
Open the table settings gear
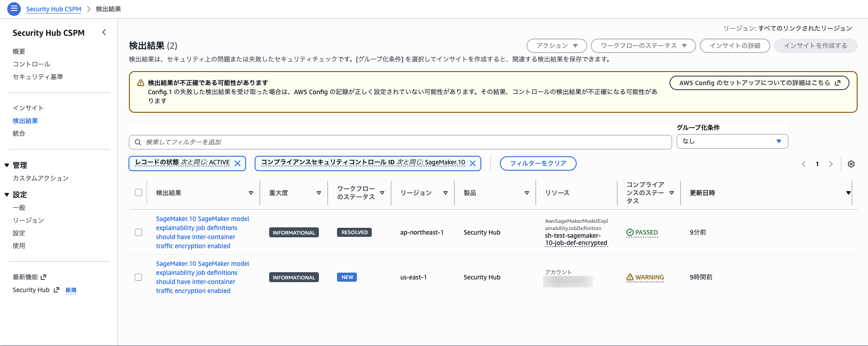(851, 164)
